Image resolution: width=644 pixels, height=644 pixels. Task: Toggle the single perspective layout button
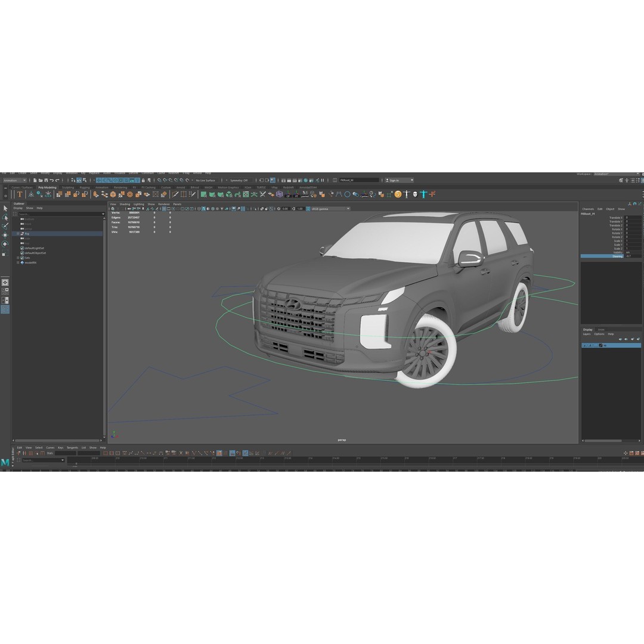click(5, 283)
